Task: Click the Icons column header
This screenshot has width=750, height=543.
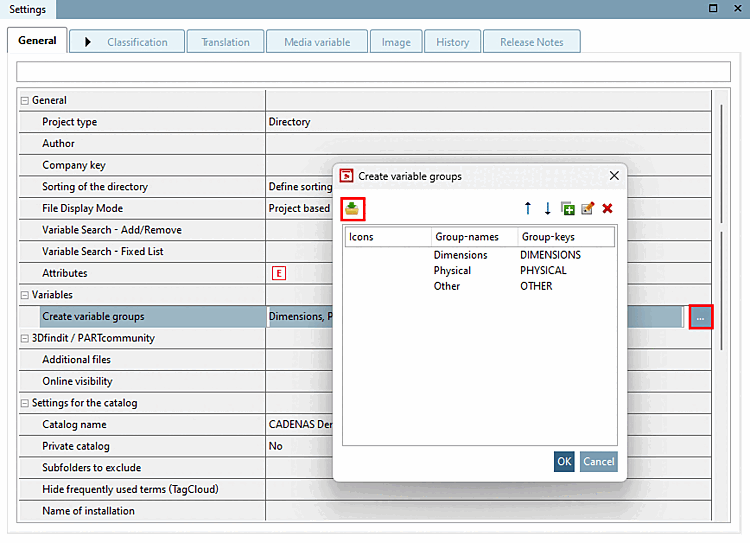Action: (x=388, y=237)
